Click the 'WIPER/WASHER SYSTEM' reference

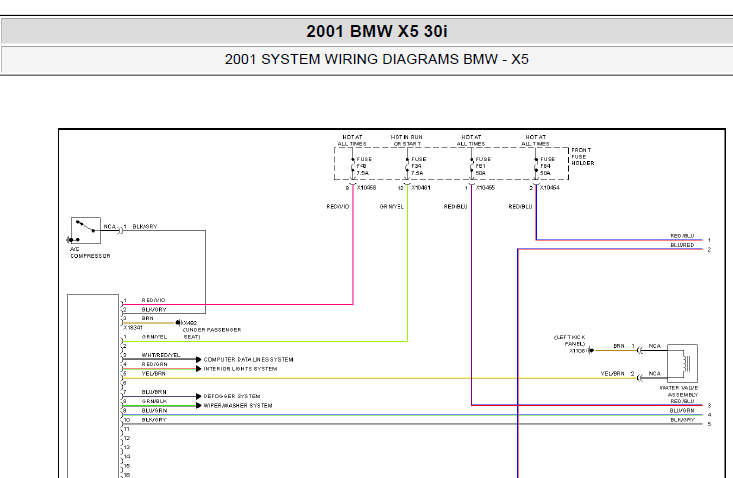238,406
